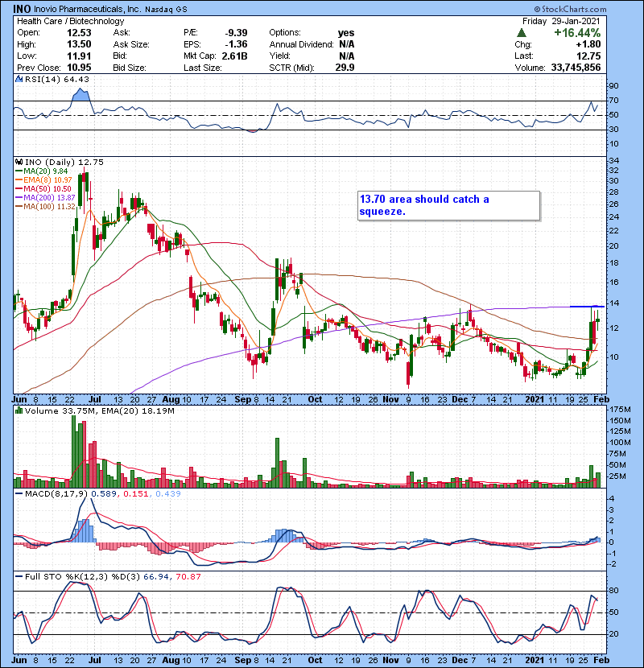Click the MA(50) 10.50 legend entry
Image resolution: width=644 pixels, height=668 pixels.
(43, 188)
